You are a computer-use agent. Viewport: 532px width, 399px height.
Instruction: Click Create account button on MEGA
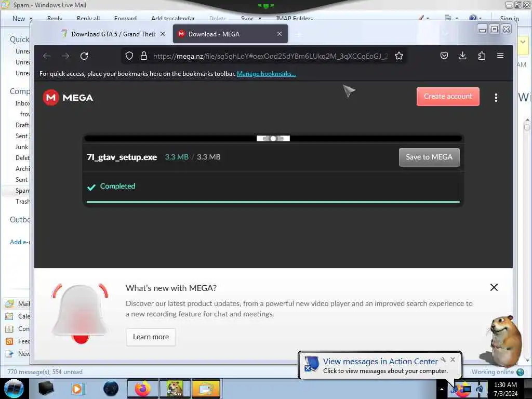point(448,97)
